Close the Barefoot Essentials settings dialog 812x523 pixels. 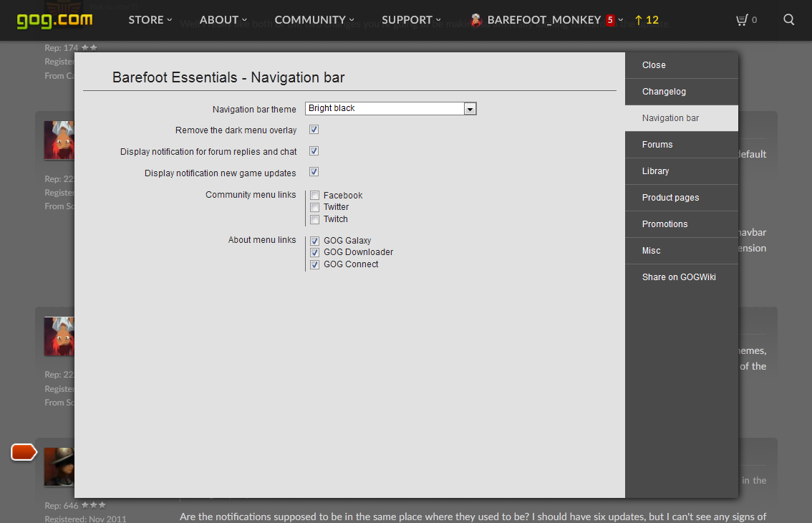(682, 65)
